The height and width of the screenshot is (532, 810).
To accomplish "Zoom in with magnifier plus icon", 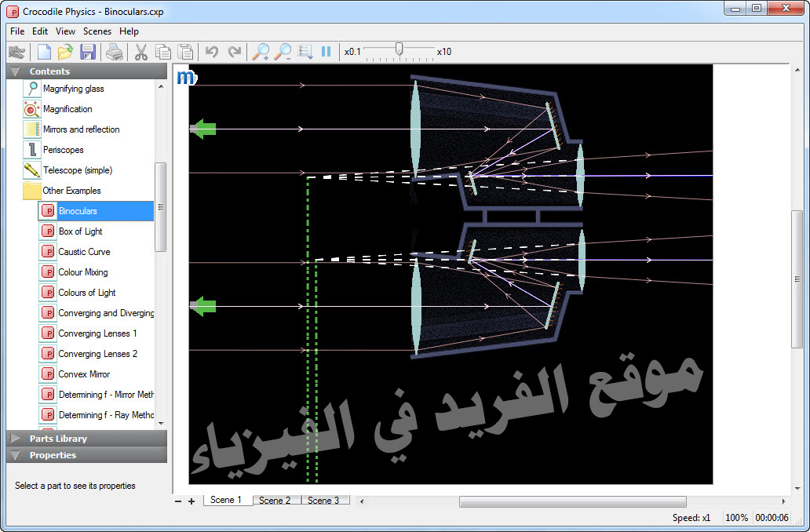I will [x=261, y=52].
